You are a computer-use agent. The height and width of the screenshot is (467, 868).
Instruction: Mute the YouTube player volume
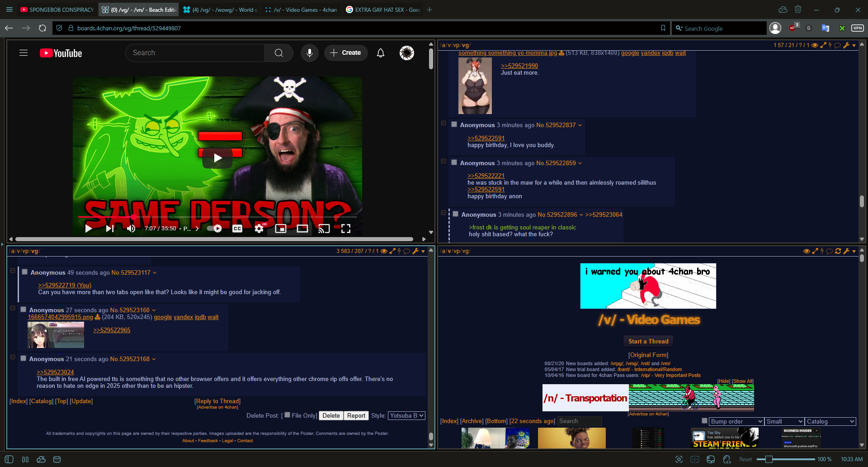(131, 229)
